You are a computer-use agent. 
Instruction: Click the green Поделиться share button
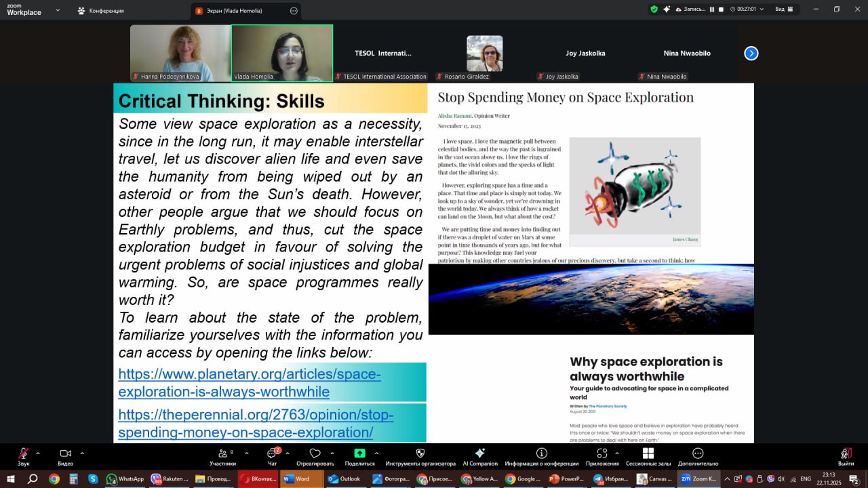[x=359, y=453]
